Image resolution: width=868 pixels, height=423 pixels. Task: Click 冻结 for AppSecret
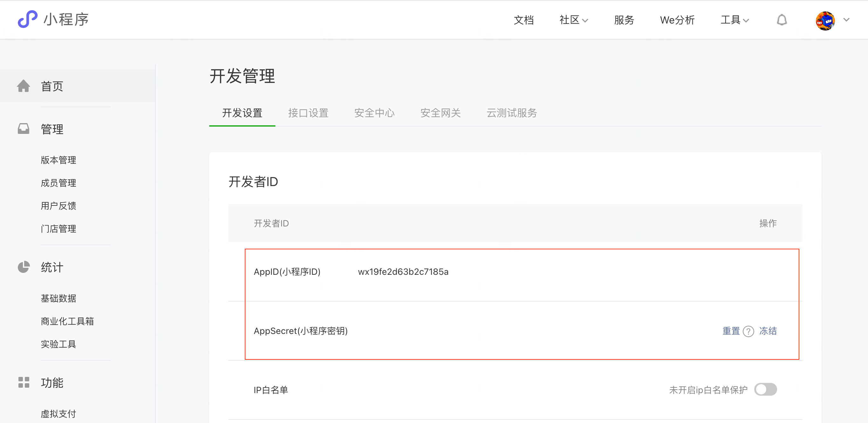point(768,331)
